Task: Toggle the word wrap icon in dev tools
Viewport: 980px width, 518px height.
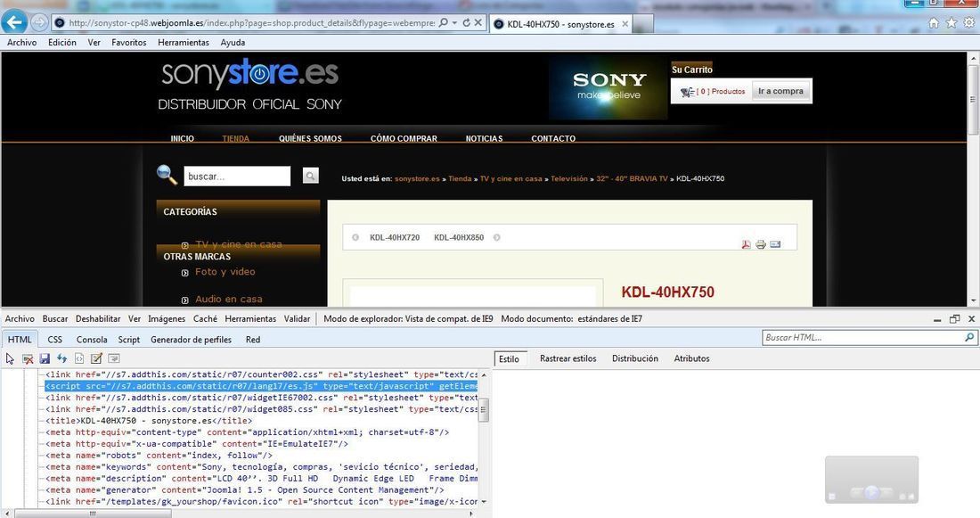Action: 114,358
